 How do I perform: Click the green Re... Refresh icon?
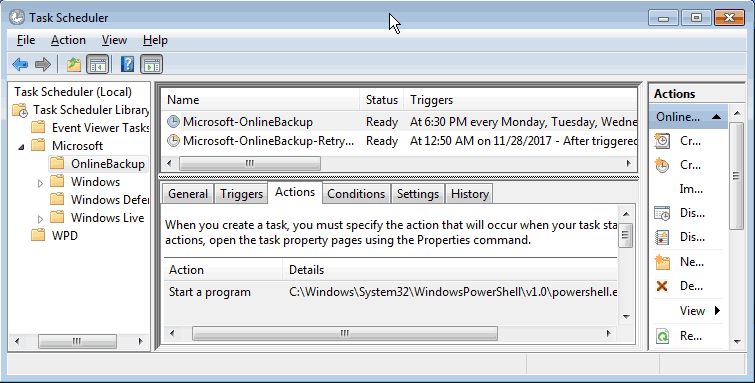point(662,336)
